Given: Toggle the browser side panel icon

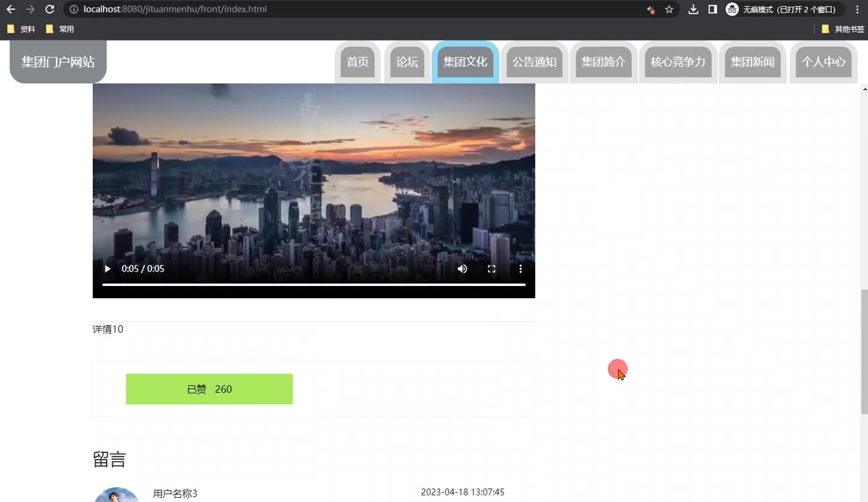Looking at the screenshot, I should click(x=712, y=9).
